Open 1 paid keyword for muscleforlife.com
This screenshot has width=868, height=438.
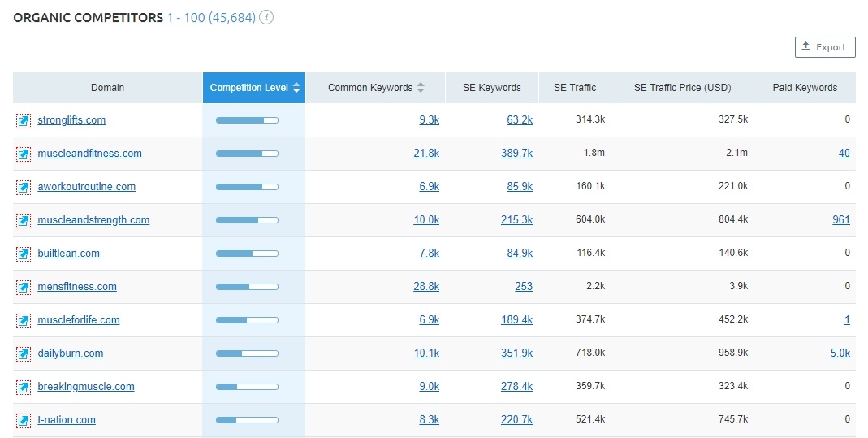[847, 319]
